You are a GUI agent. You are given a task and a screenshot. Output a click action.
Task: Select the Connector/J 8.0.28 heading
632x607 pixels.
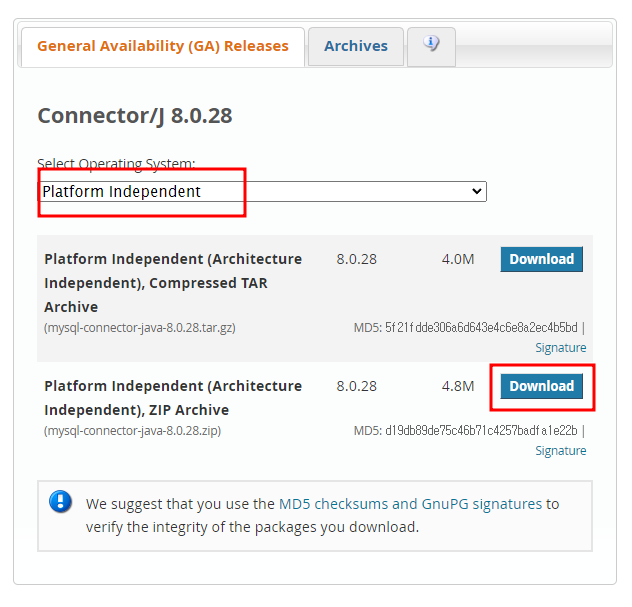[135, 116]
